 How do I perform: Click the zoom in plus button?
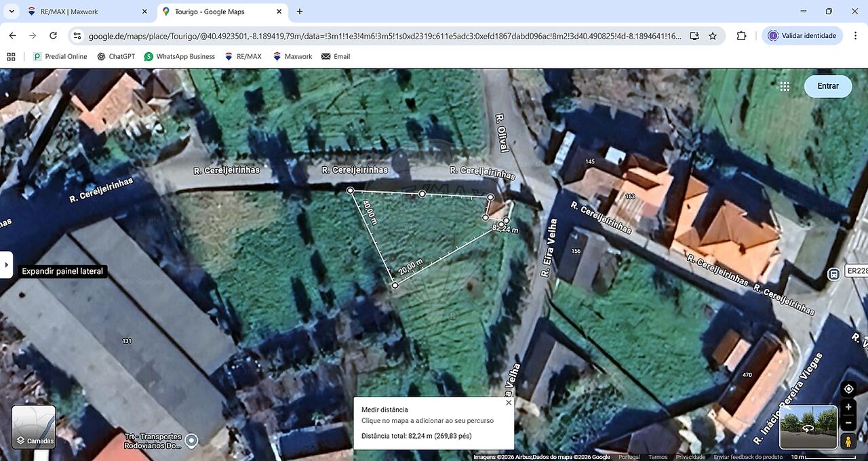tap(848, 407)
